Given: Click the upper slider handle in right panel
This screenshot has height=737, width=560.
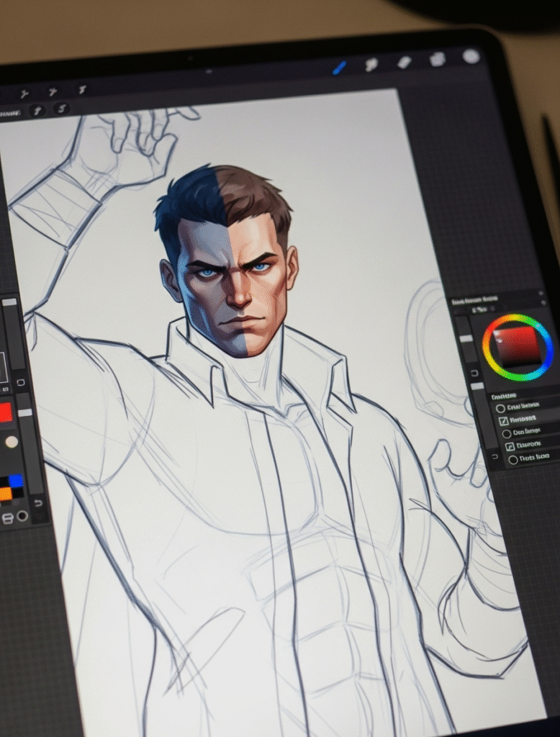Looking at the screenshot, I should [x=466, y=338].
